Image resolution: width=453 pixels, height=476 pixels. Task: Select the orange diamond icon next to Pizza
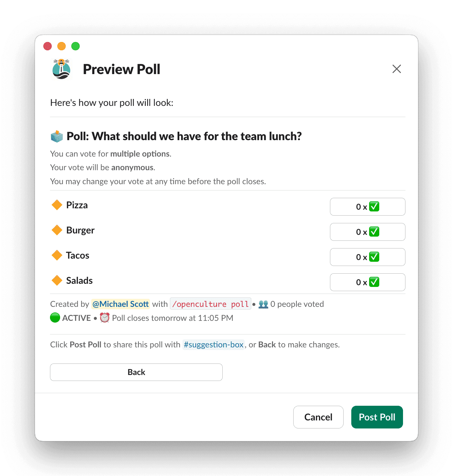click(57, 205)
